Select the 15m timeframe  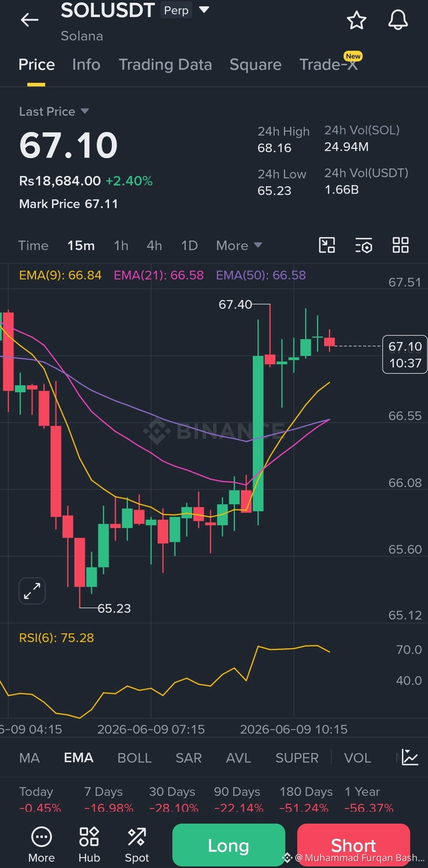click(81, 245)
